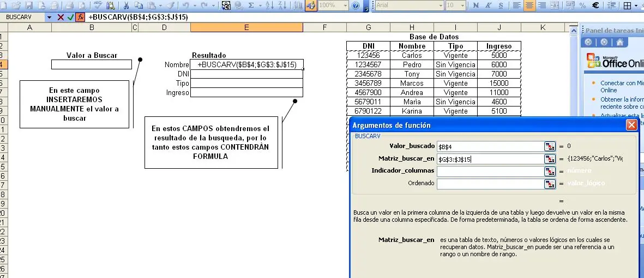Click the Borders grid button
Viewport: 644px width, 278px height.
627,5
